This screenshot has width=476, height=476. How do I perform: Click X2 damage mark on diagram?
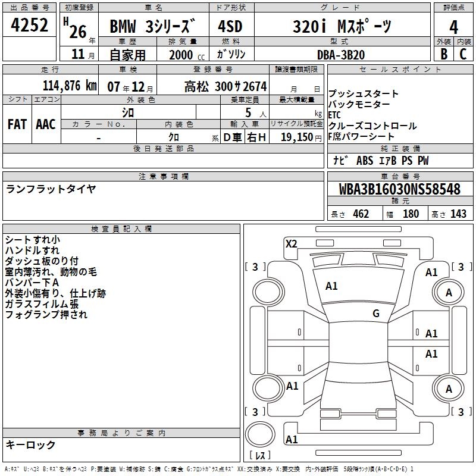[x=291, y=243]
